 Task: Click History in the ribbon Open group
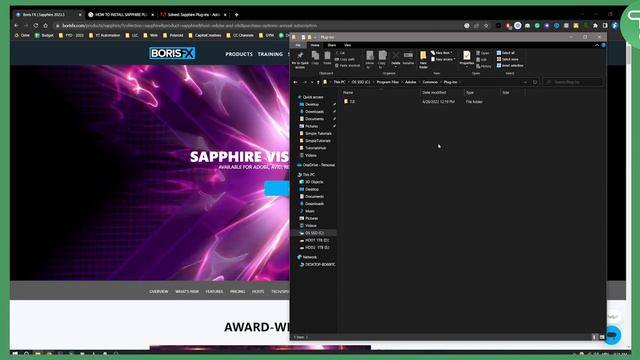484,66
